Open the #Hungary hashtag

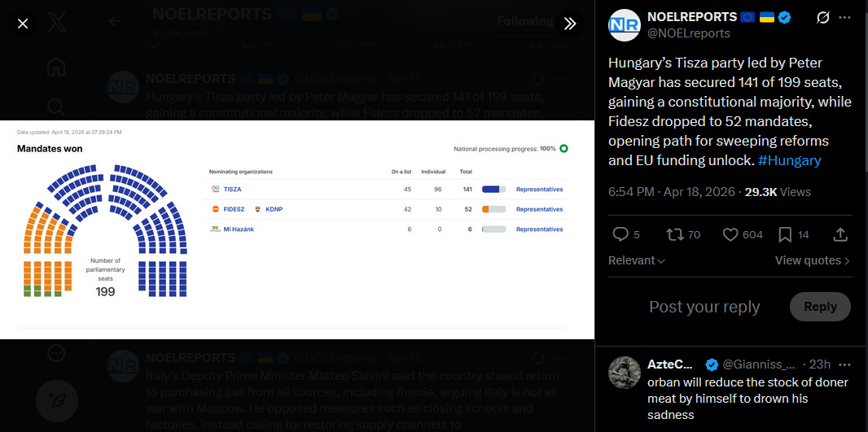789,160
